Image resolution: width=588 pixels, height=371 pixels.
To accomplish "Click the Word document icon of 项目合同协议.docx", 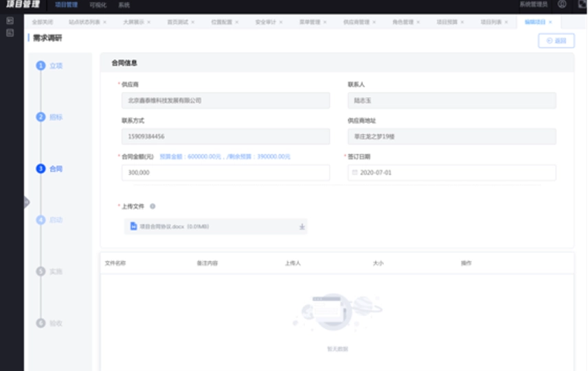I will [133, 226].
